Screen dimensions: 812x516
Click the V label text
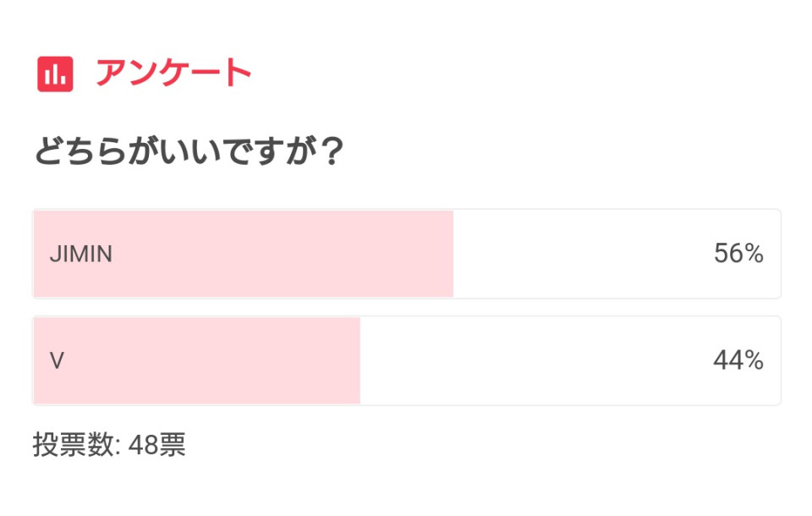pyautogui.click(x=57, y=360)
